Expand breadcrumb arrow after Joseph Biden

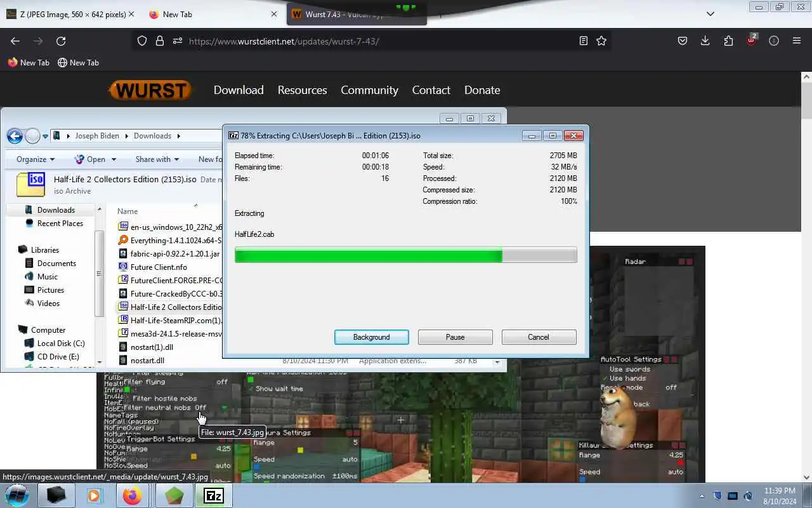pyautogui.click(x=126, y=136)
